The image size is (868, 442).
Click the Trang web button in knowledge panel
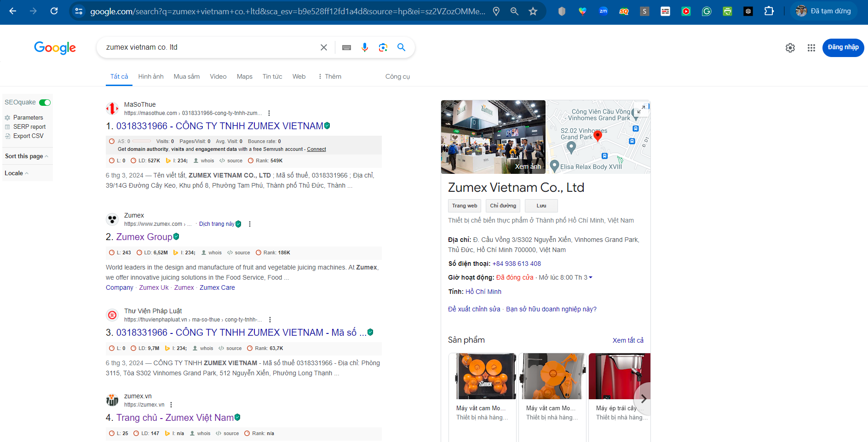(465, 206)
